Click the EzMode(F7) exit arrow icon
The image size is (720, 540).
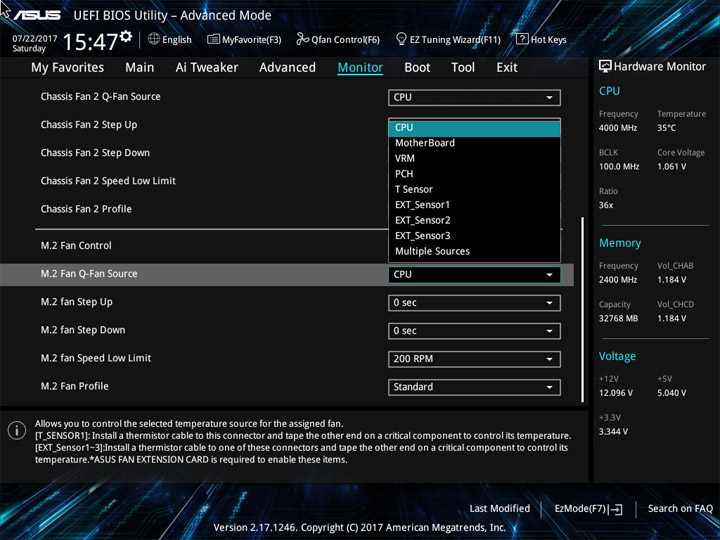click(x=615, y=509)
